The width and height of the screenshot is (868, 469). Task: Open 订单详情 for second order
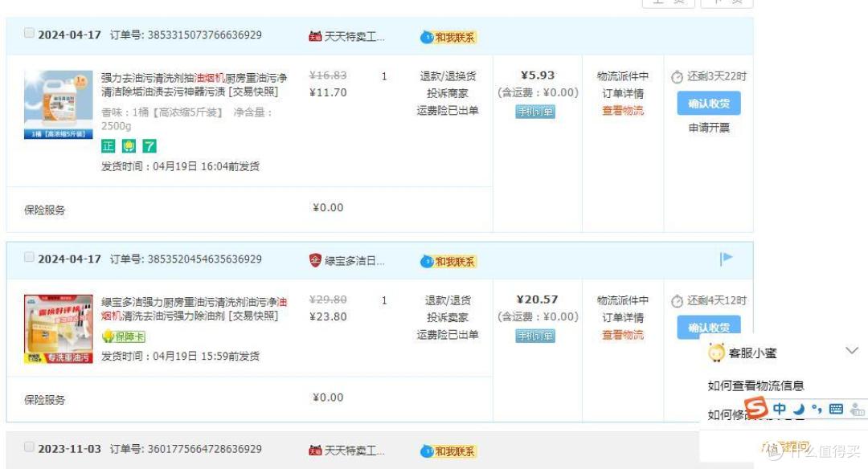[623, 317]
